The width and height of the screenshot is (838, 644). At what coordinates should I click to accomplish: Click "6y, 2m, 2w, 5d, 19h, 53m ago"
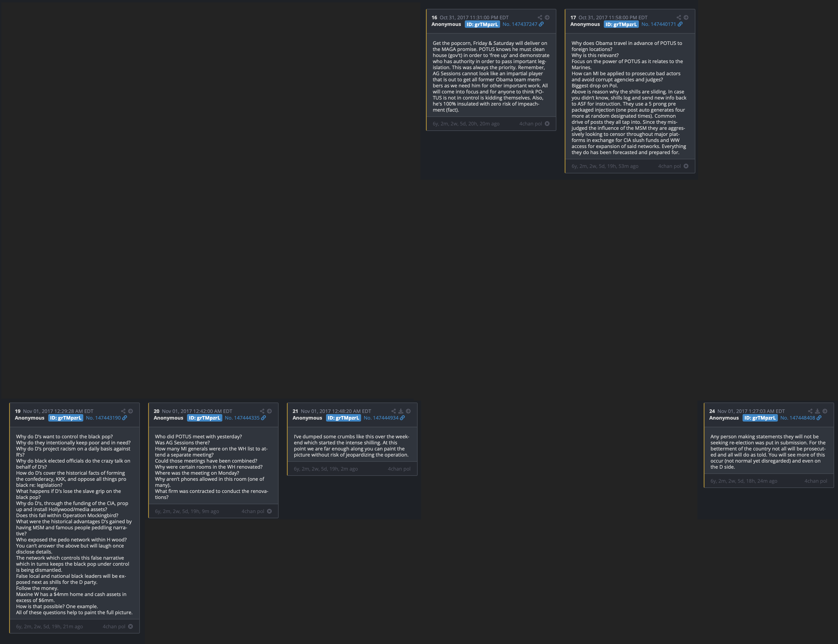click(605, 166)
